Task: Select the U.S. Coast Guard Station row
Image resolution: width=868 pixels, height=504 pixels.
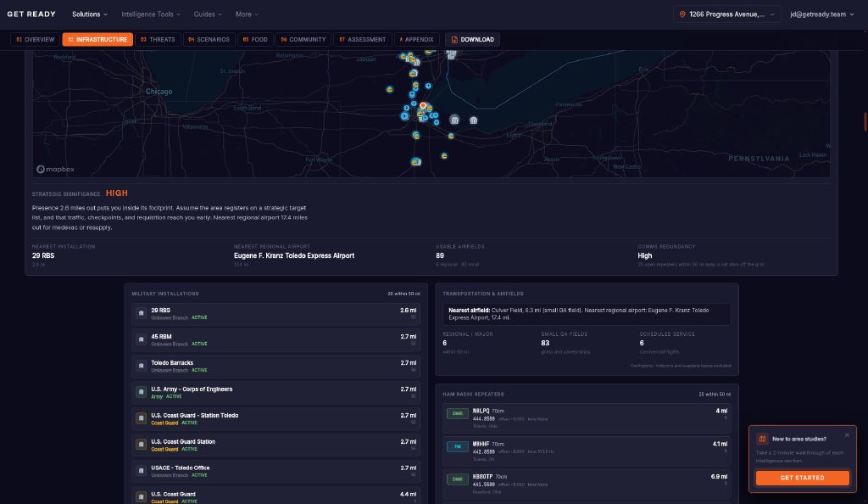Action: pos(275,445)
